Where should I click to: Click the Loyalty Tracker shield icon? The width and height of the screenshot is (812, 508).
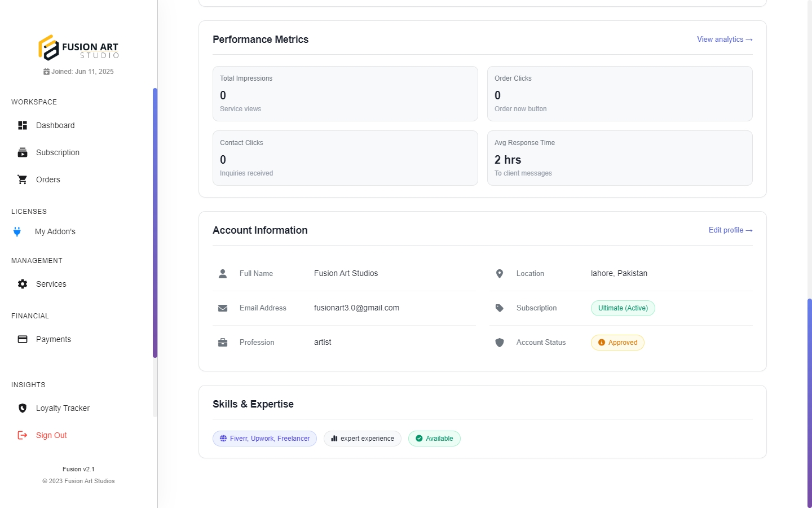[23, 408]
